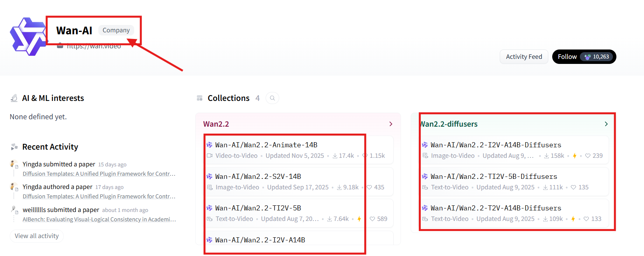Image resolution: width=644 pixels, height=256 pixels.
Task: Click Text-to-Video icon under Wan2.2-TI2V-5B
Action: tap(210, 219)
